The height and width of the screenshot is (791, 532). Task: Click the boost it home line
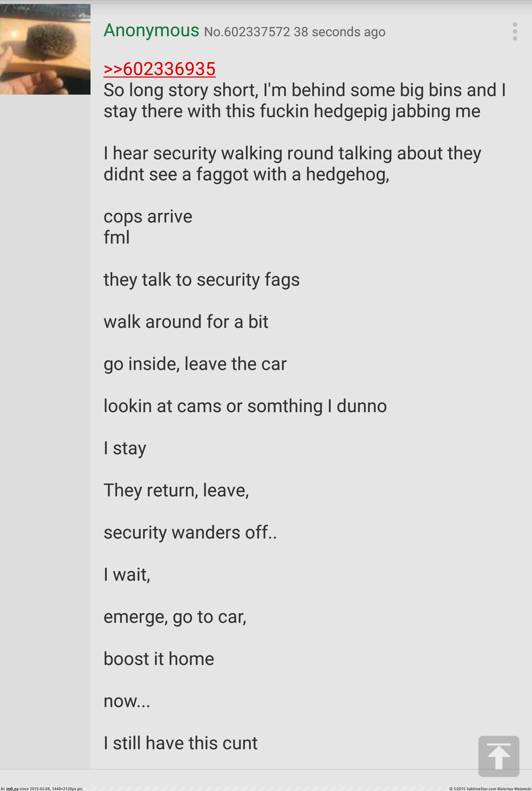(159, 659)
